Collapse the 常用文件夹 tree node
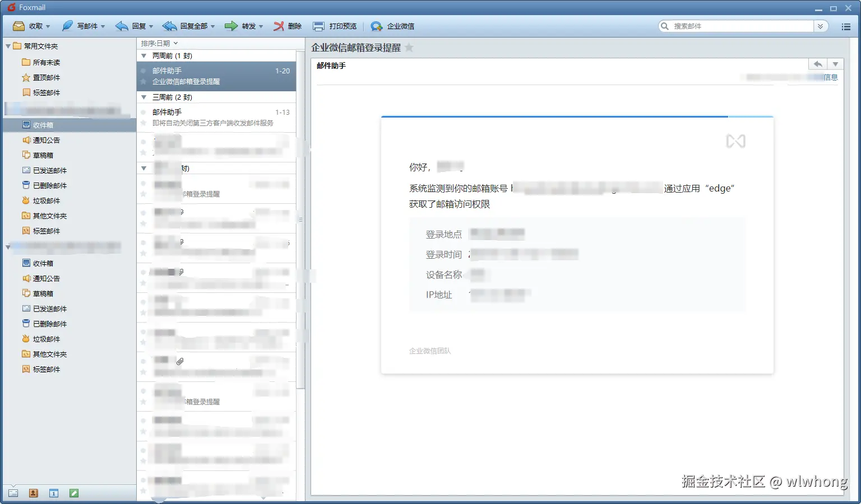 point(8,46)
